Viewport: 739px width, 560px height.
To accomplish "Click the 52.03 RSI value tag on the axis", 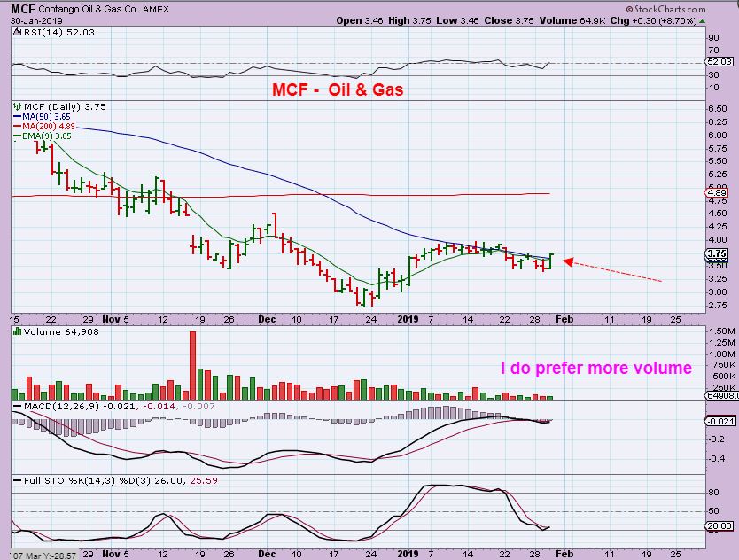I will pos(720,62).
